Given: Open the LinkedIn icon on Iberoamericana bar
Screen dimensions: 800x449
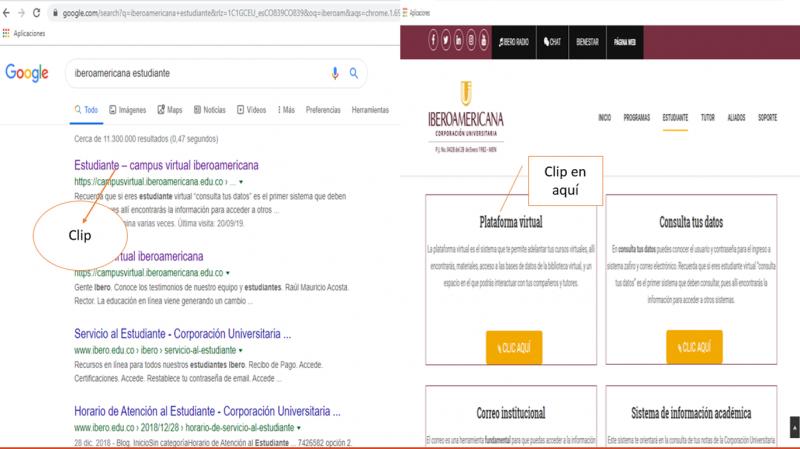Looking at the screenshot, I should (458, 40).
